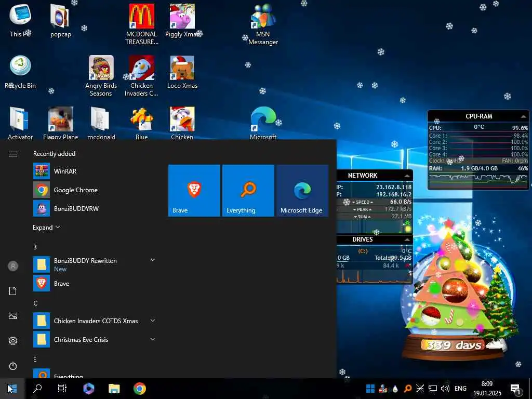
Task: Collapse the DRIVES gadget
Action: pos(407,240)
